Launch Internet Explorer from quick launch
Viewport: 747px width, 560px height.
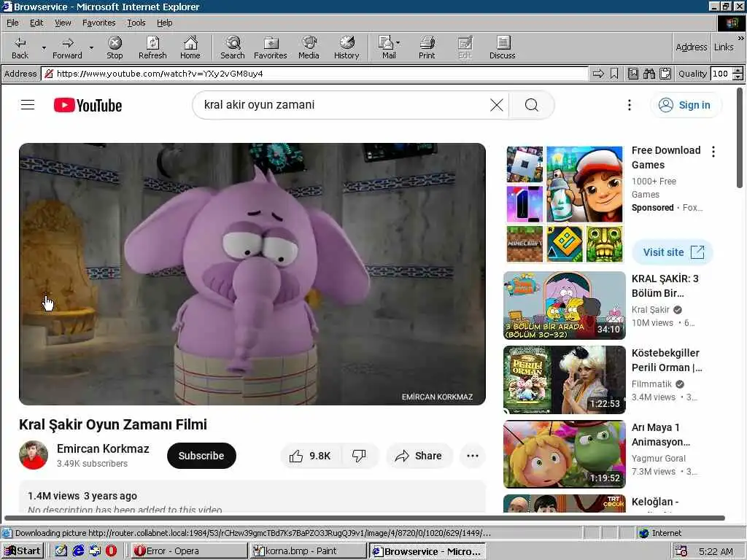pyautogui.click(x=78, y=551)
